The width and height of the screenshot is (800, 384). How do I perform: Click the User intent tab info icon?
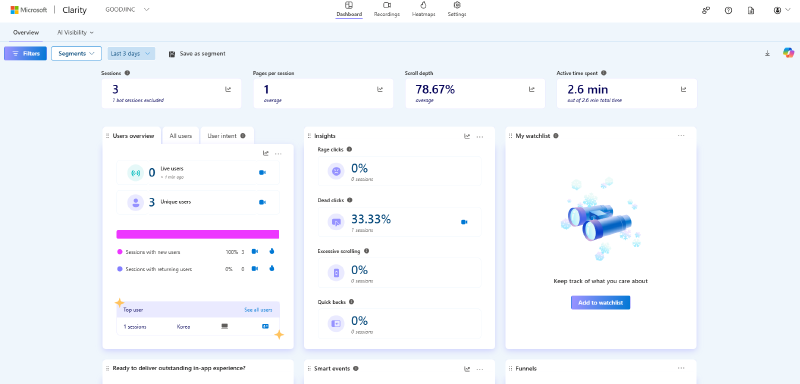point(243,136)
